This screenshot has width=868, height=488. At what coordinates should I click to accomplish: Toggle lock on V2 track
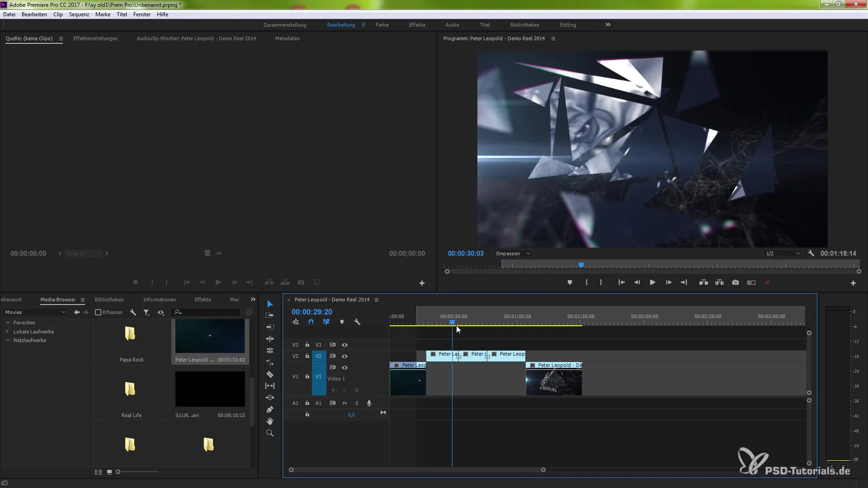pos(307,356)
